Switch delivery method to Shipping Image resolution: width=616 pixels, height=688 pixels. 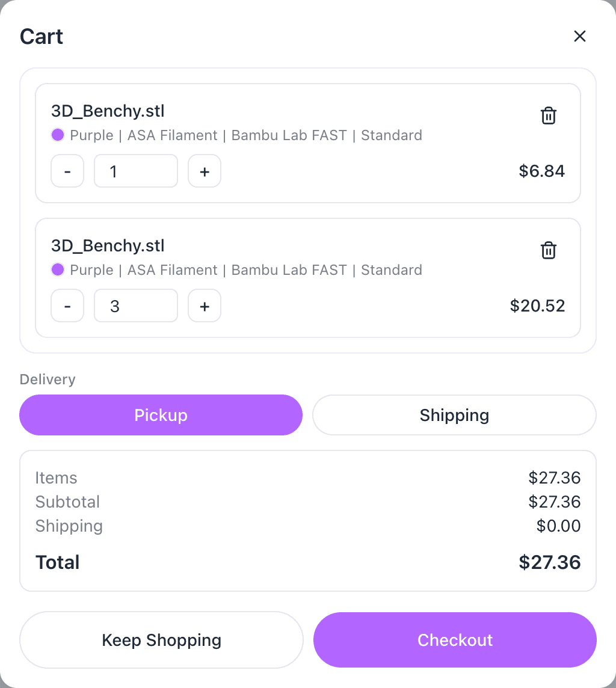tap(454, 415)
